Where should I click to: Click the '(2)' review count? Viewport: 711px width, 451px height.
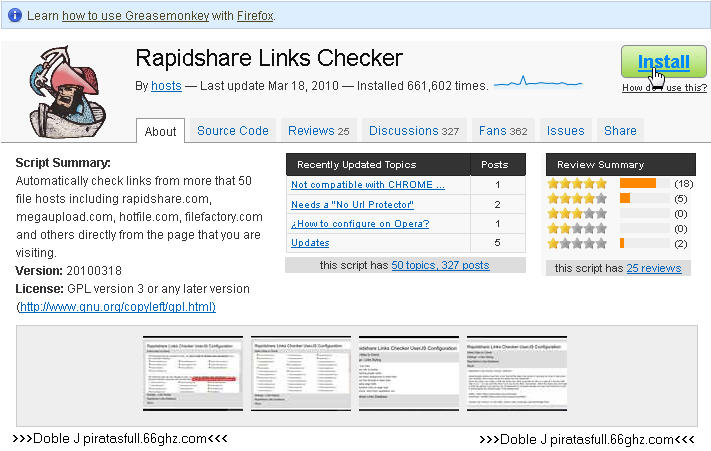681,243
